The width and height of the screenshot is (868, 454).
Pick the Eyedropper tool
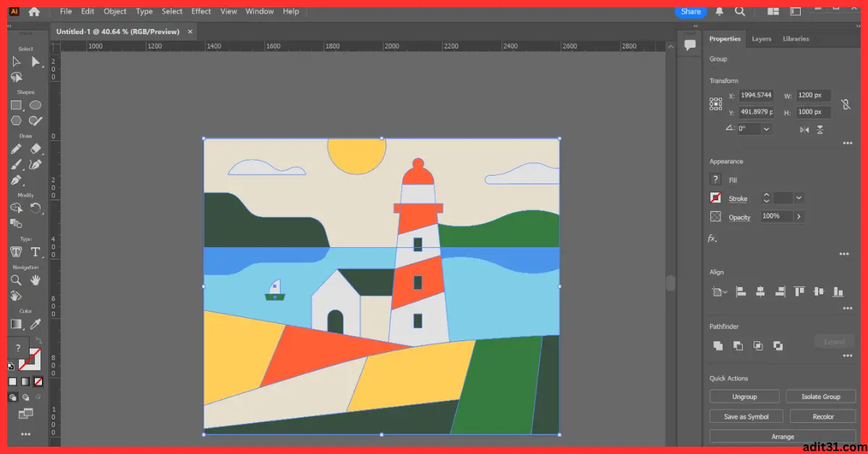[35, 324]
